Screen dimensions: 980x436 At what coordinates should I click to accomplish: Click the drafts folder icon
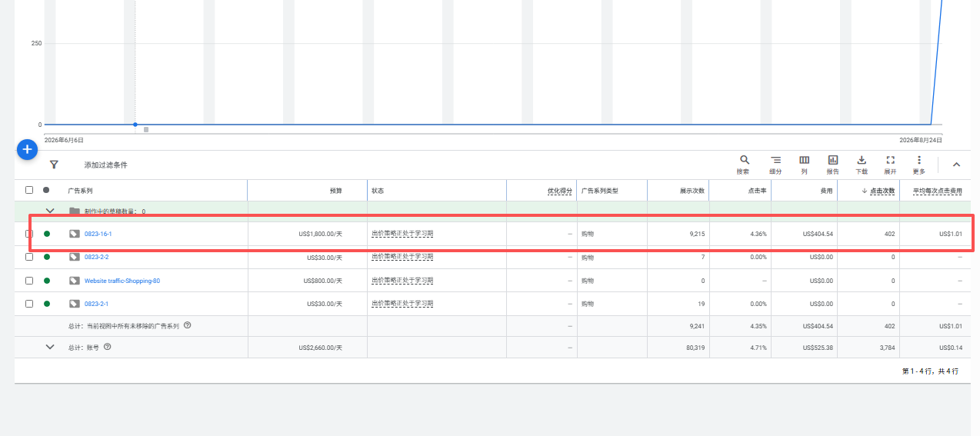coord(75,211)
